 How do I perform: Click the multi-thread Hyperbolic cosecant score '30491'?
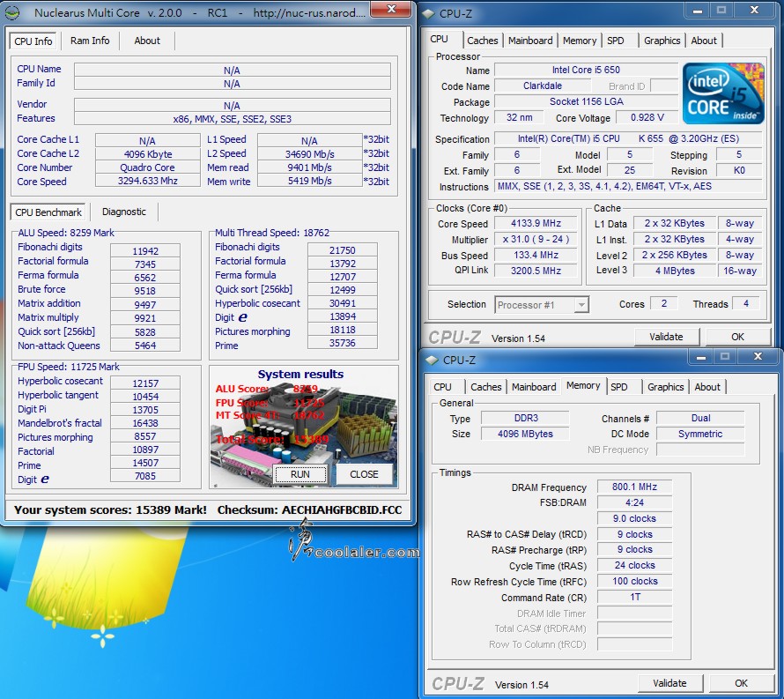point(343,303)
